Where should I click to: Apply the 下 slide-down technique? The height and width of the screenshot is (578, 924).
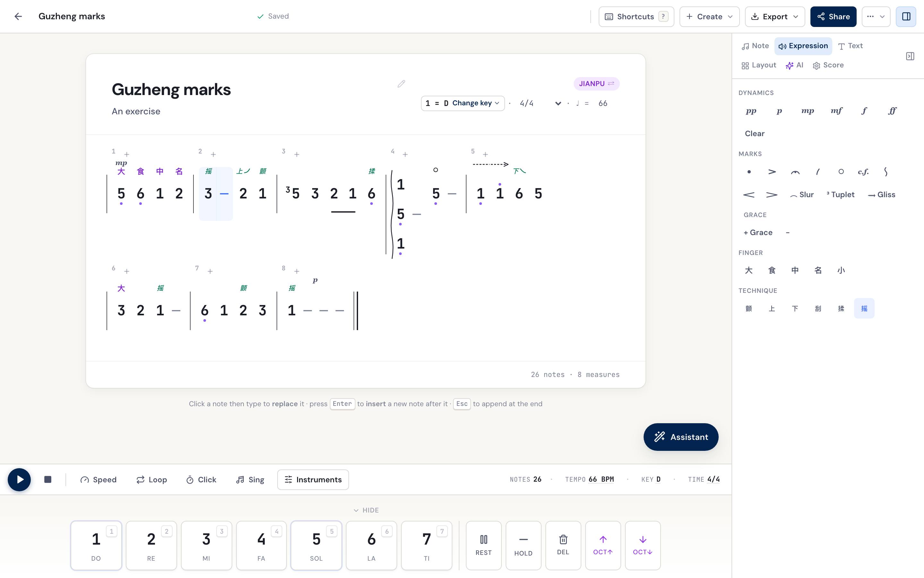(795, 309)
